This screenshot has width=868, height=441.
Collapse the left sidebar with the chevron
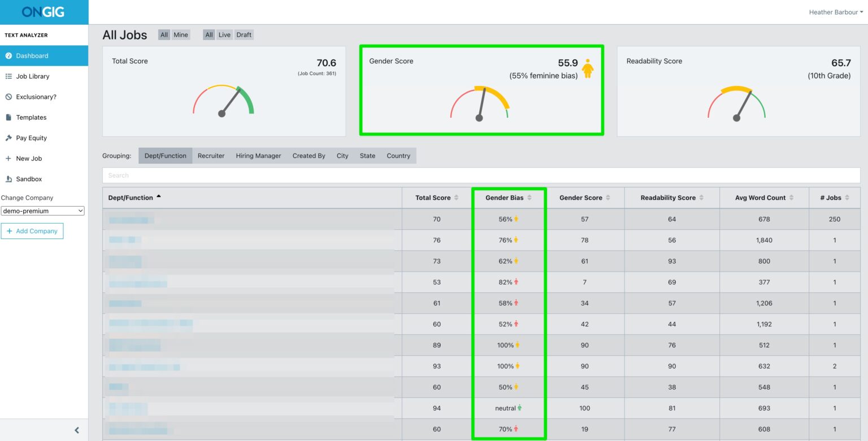point(76,430)
